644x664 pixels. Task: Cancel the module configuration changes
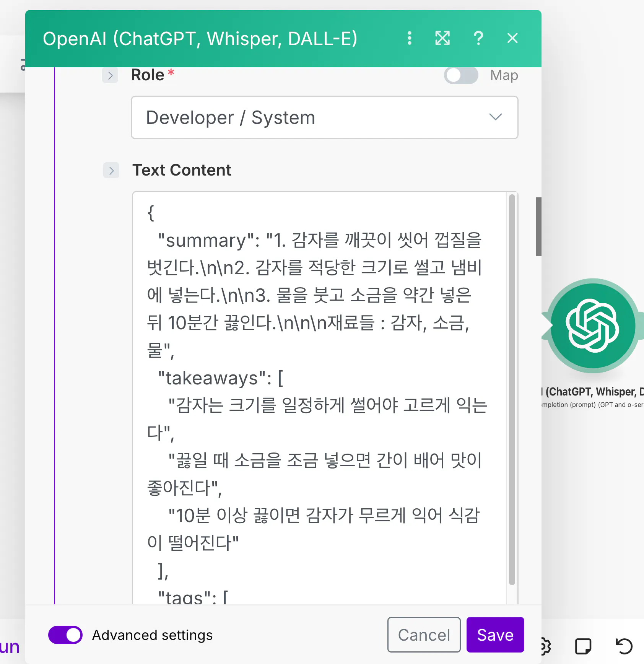tap(424, 635)
